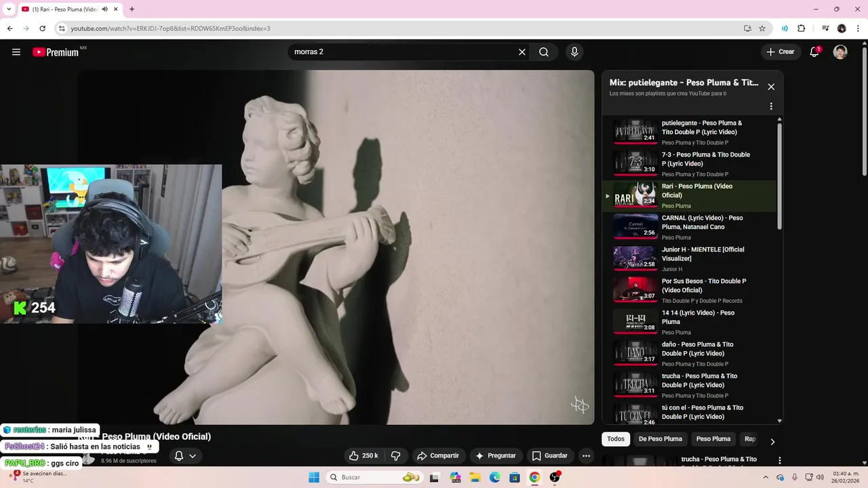Go back in browser history
This screenshot has width=868, height=488.
click(9, 28)
